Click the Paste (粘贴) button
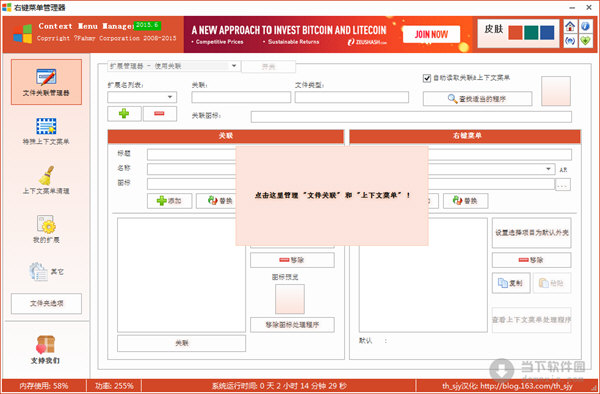 551,283
